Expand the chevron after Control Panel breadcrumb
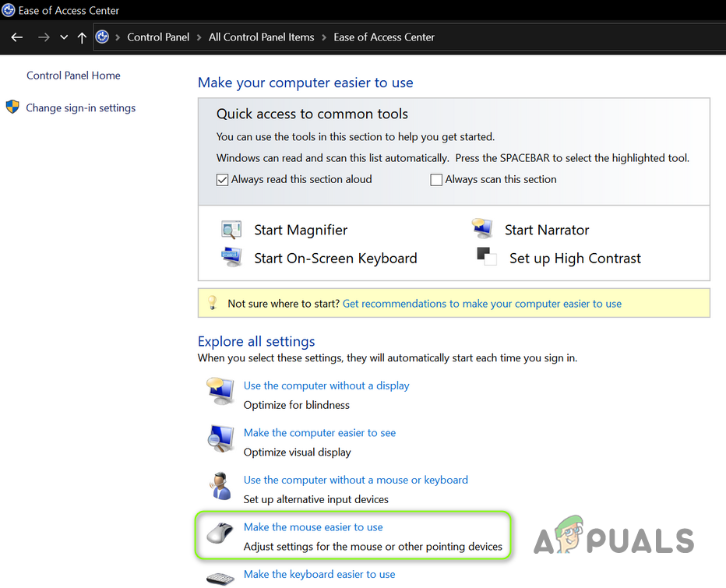Screen dimensions: 726x588 click(x=199, y=37)
